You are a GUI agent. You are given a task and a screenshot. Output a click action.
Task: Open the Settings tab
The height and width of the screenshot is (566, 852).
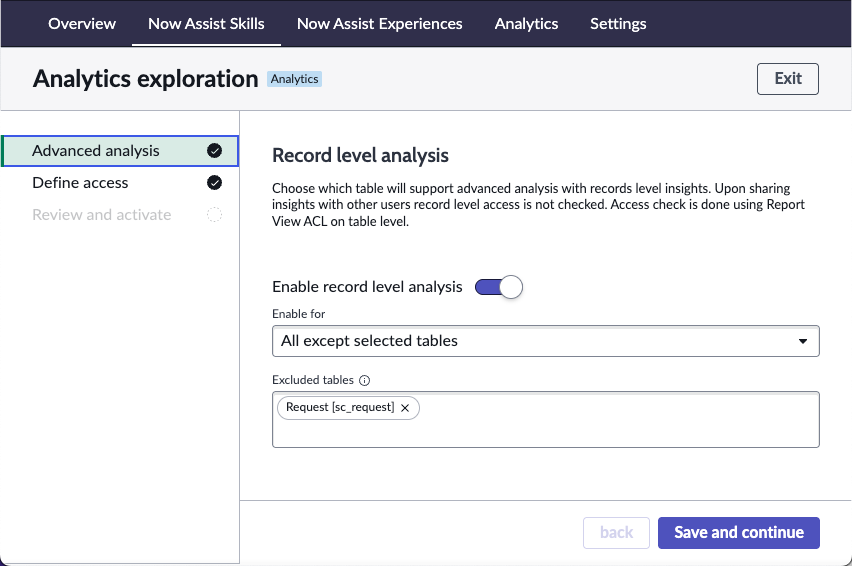(618, 24)
